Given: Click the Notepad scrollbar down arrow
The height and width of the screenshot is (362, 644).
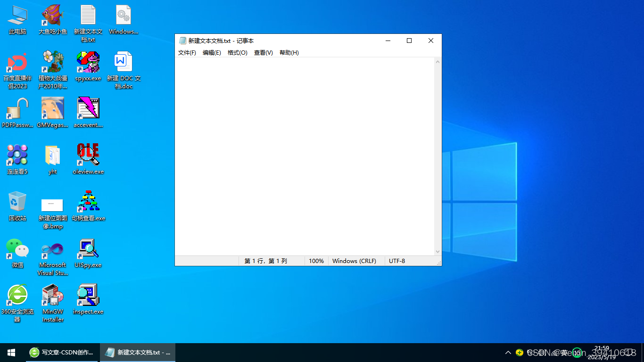Looking at the screenshot, I should click(437, 251).
